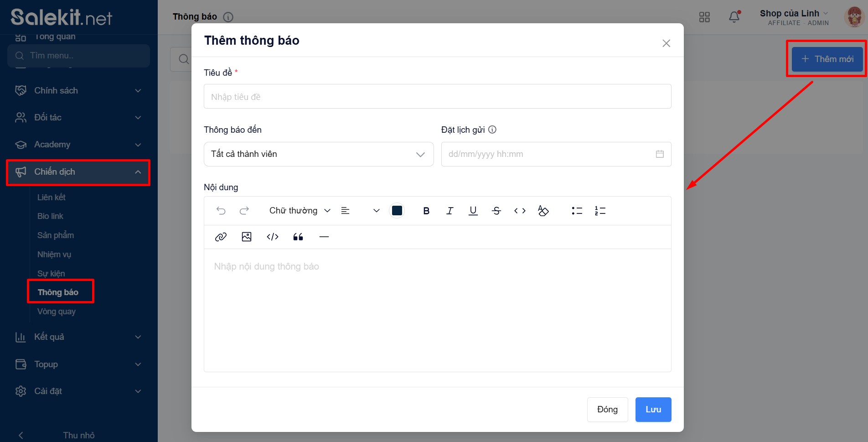Open the 'Sự kiện' submenu item

click(x=51, y=273)
